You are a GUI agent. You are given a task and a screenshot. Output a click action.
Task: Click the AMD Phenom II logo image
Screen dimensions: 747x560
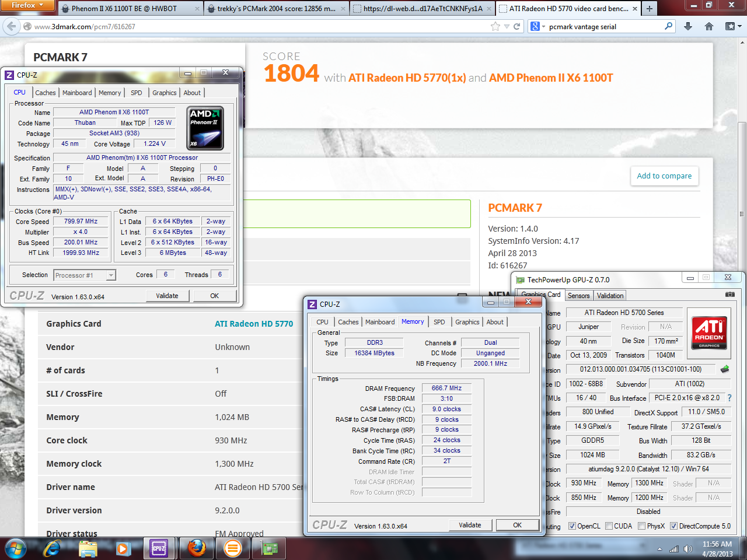point(205,128)
